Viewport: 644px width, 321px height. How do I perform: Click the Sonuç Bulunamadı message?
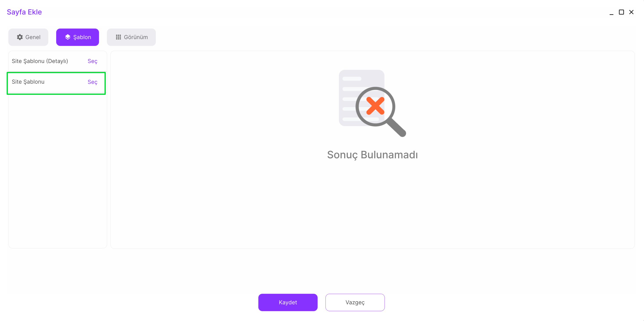[x=372, y=155]
